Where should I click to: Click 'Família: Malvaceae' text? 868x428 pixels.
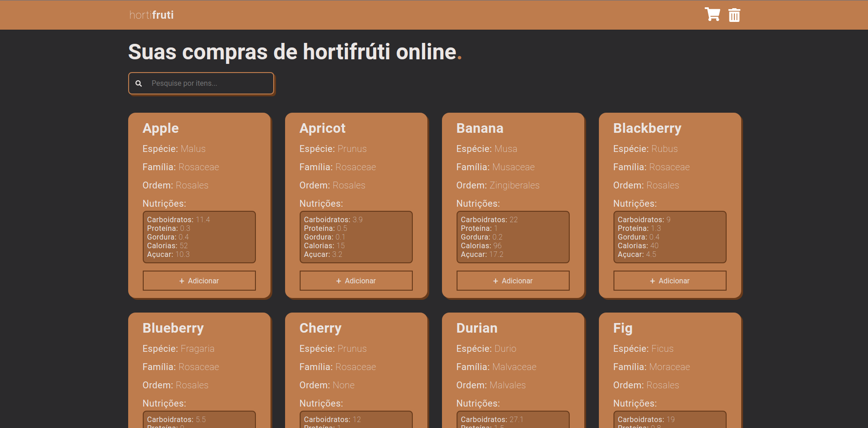496,367
